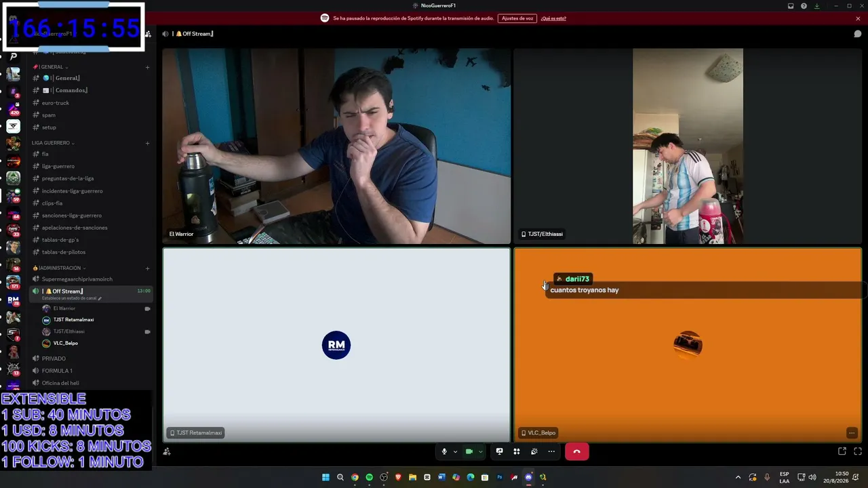Open microphone options arrow beside the mic button
868x488 pixels.
tap(455, 451)
